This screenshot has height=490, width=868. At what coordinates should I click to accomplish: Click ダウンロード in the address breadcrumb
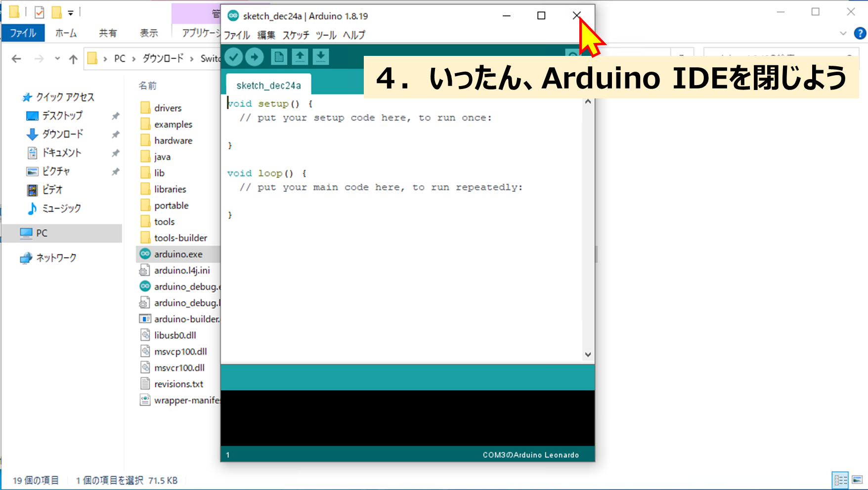pyautogui.click(x=163, y=59)
